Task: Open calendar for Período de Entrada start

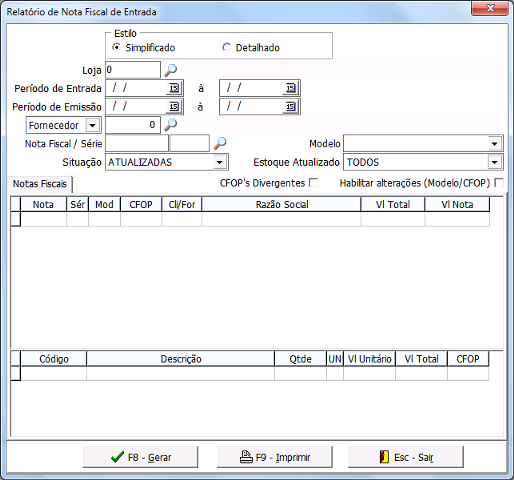Action: coord(174,88)
